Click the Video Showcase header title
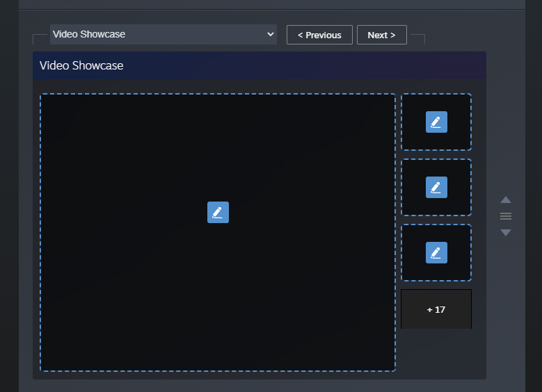Viewport: 542px width, 392px height. pos(81,65)
